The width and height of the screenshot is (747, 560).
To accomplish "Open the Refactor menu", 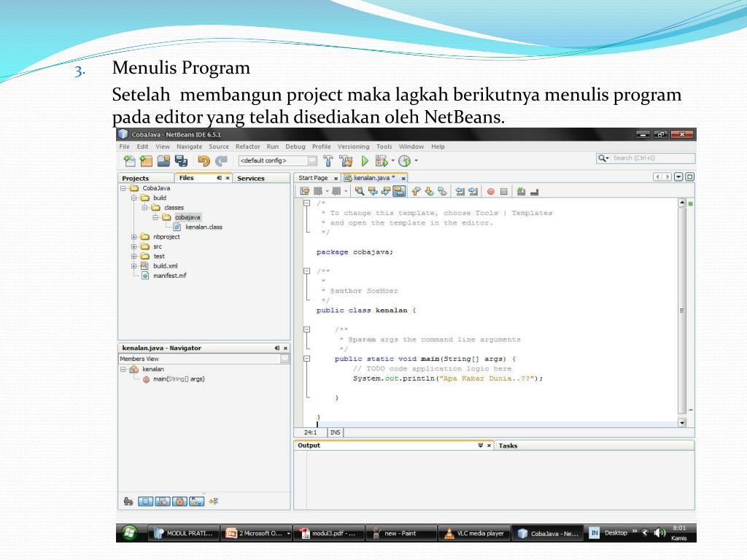I will click(248, 147).
